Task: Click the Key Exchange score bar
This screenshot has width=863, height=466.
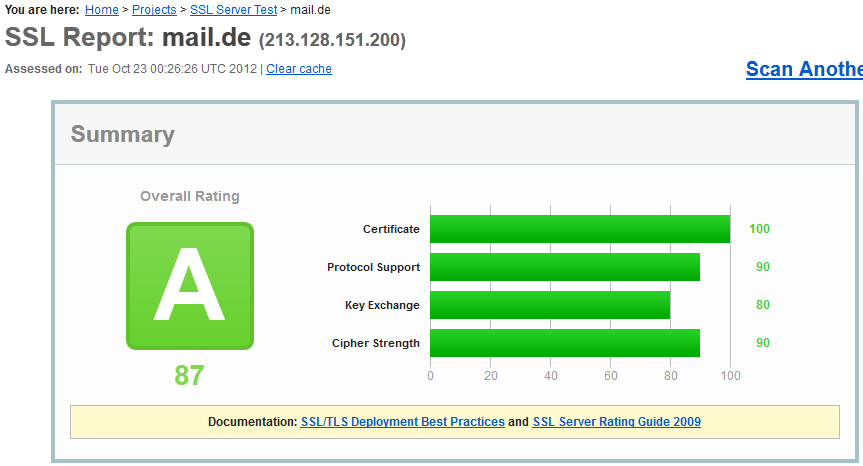Action: point(549,305)
